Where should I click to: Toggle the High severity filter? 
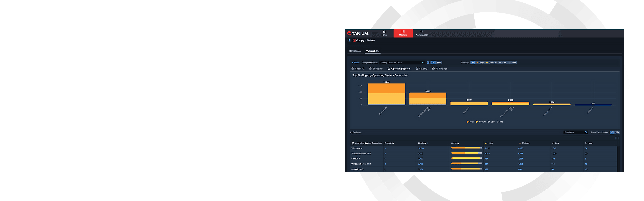pos(480,63)
